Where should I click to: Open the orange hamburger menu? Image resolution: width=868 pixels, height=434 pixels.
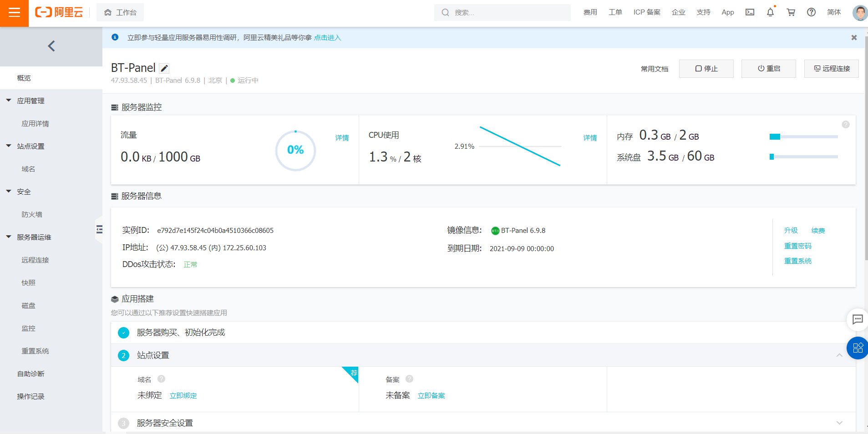click(x=14, y=13)
